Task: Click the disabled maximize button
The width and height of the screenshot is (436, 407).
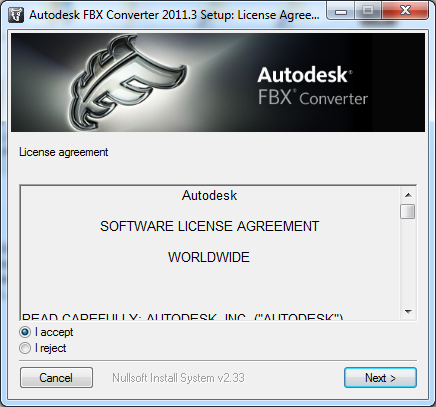Action: [x=368, y=11]
